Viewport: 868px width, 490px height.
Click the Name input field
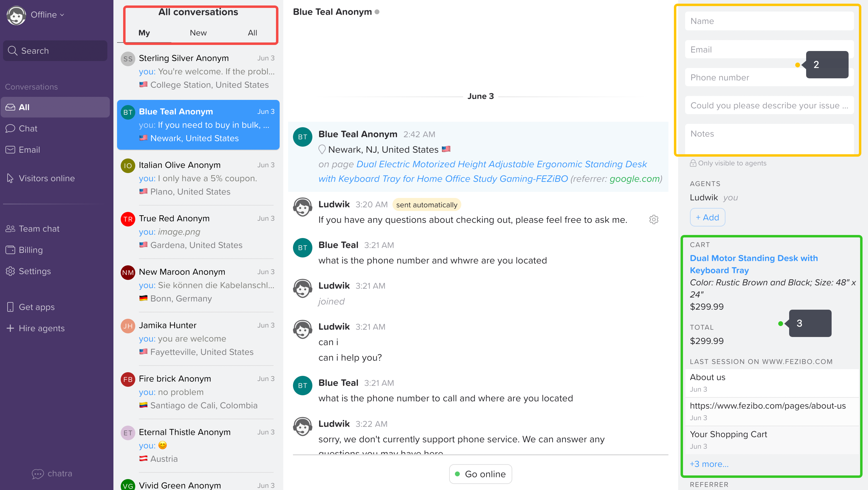[769, 21]
